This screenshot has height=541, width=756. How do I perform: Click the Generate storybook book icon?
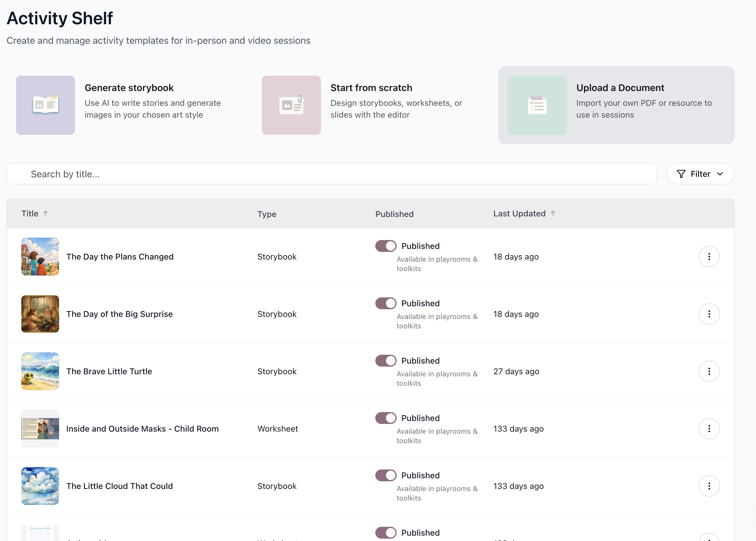(x=46, y=105)
